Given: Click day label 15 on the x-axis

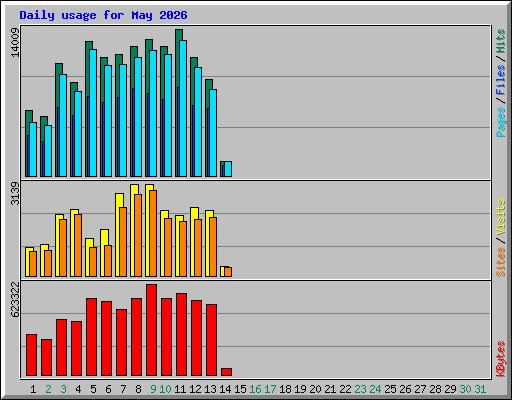Looking at the screenshot, I should (x=240, y=389).
